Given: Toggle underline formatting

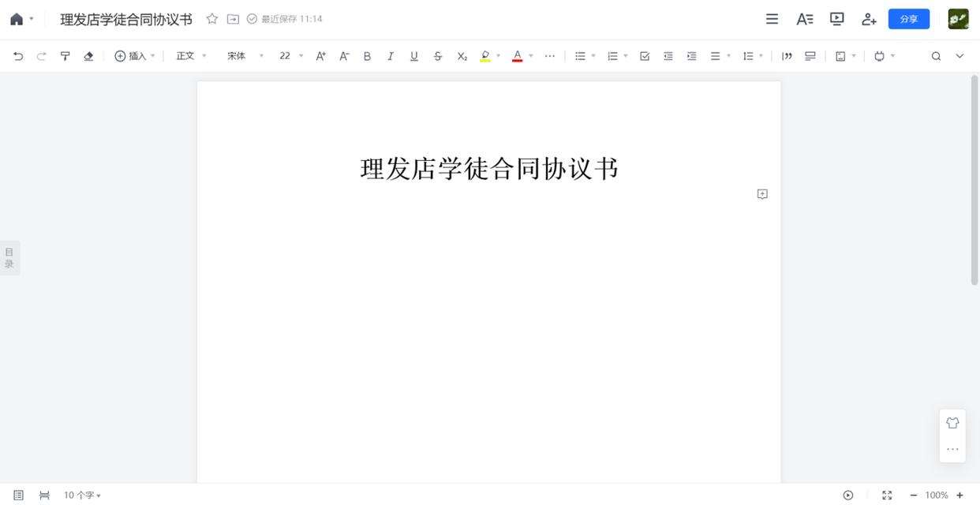Looking at the screenshot, I should point(413,56).
